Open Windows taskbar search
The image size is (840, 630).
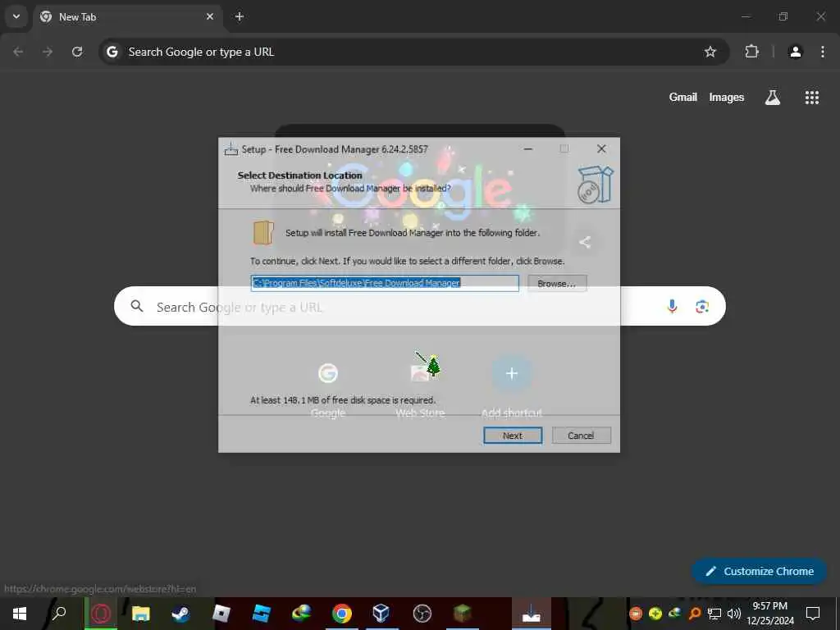[x=59, y=613]
